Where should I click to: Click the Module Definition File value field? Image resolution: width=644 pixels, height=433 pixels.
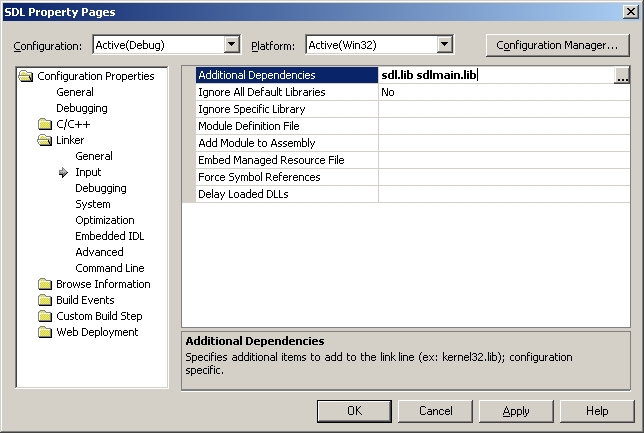point(504,126)
